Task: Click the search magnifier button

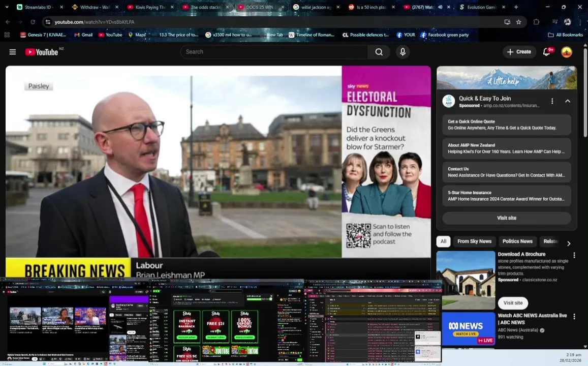Action: coord(379,52)
